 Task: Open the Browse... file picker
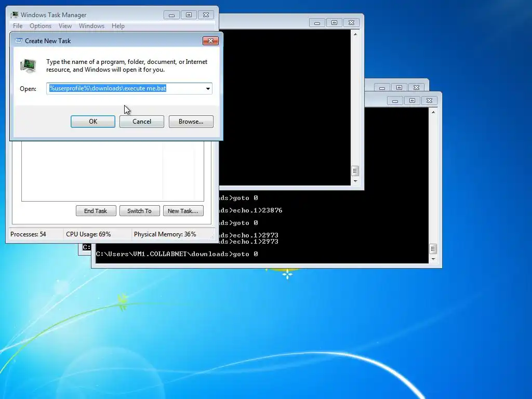pyautogui.click(x=191, y=122)
